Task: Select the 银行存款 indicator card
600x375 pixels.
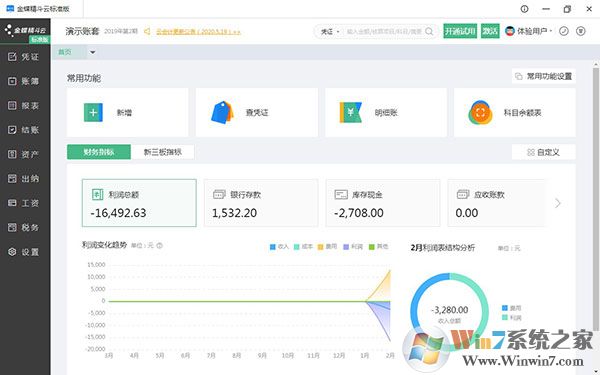Action: click(x=261, y=203)
